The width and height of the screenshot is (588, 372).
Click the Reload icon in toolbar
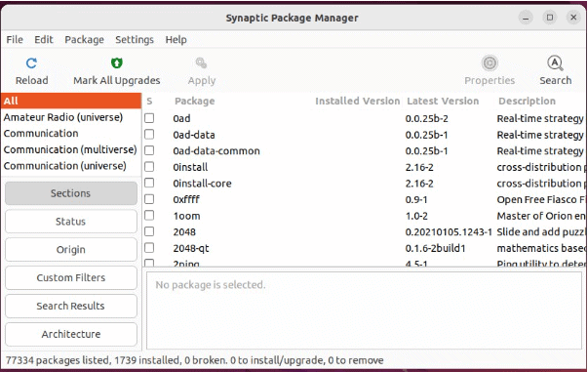[x=31, y=63]
